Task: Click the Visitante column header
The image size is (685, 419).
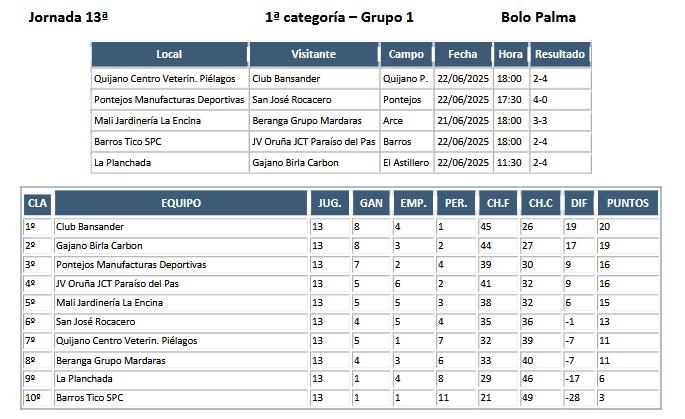Action: (314, 54)
